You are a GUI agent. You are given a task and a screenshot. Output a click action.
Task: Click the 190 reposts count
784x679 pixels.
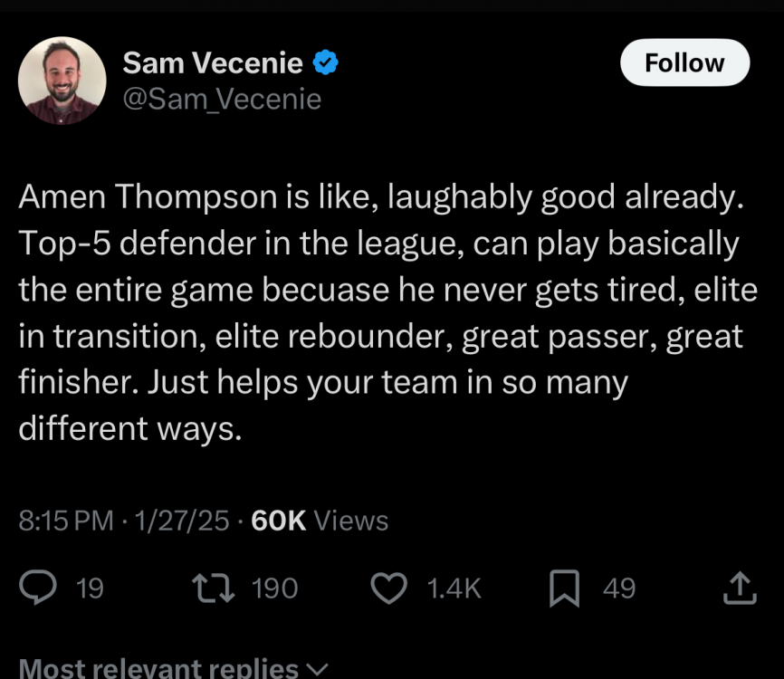coord(274,588)
